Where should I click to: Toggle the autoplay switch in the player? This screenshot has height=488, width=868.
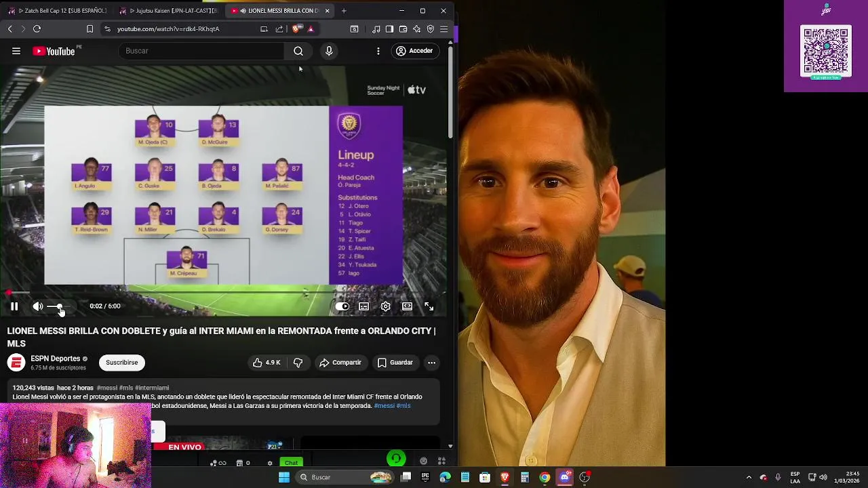342,306
